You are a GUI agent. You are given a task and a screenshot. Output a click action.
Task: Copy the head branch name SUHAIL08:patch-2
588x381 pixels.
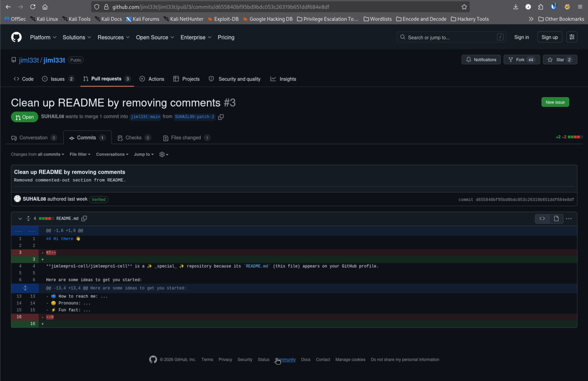click(221, 117)
